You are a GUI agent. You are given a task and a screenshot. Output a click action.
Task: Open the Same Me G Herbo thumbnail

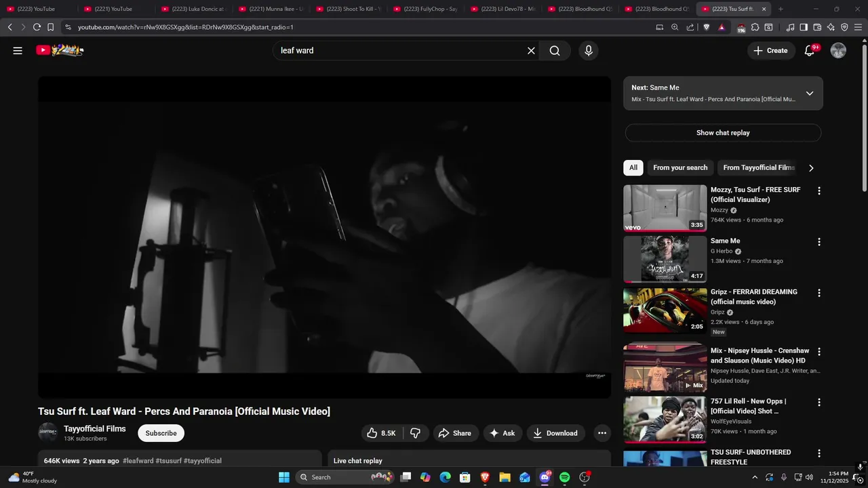coord(665,259)
